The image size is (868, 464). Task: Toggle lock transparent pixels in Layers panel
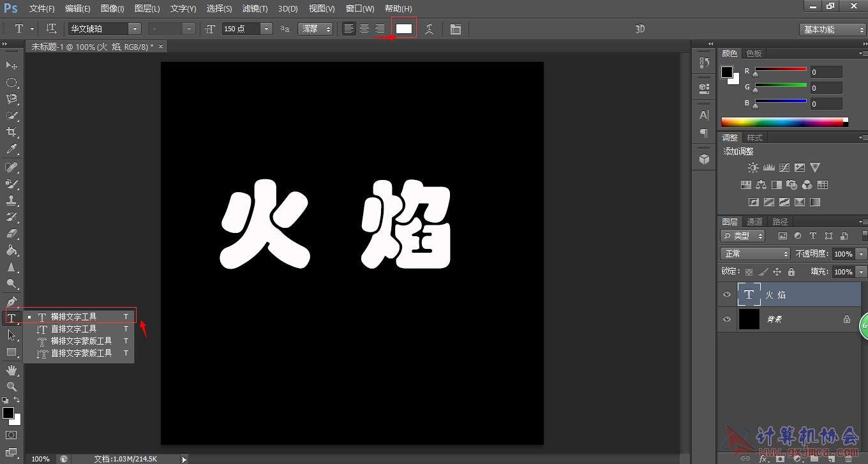pyautogui.click(x=749, y=272)
